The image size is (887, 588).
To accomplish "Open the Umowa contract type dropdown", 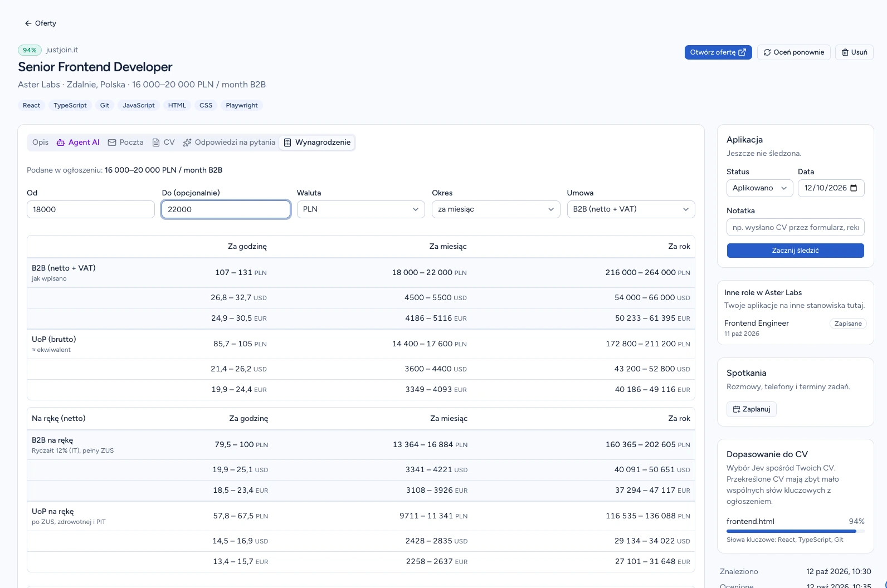I will click(x=631, y=209).
